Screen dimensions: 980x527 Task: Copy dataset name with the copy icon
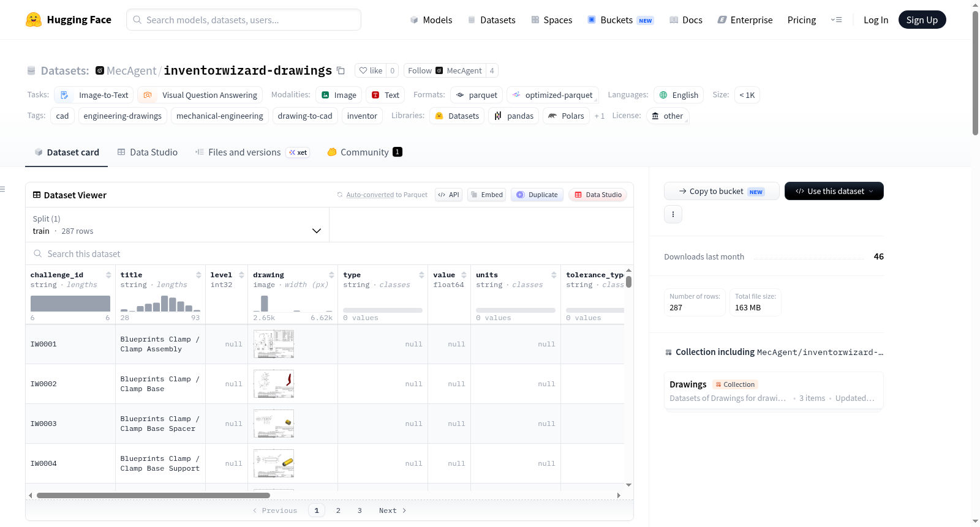coord(341,70)
